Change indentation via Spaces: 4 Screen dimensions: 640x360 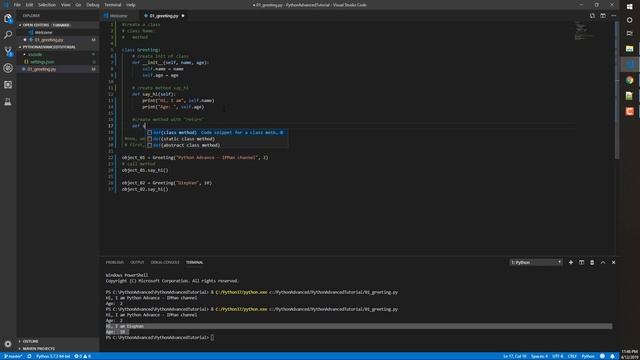[x=539, y=356]
